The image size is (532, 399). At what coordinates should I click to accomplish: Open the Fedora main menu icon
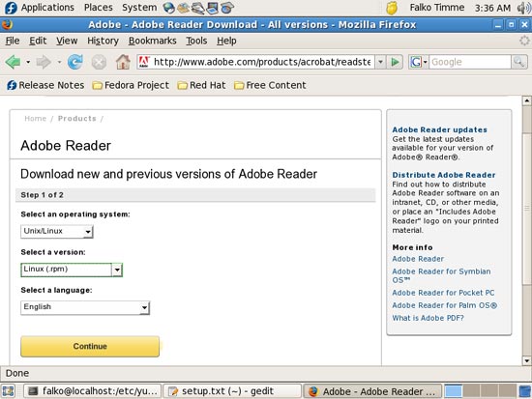(x=11, y=8)
